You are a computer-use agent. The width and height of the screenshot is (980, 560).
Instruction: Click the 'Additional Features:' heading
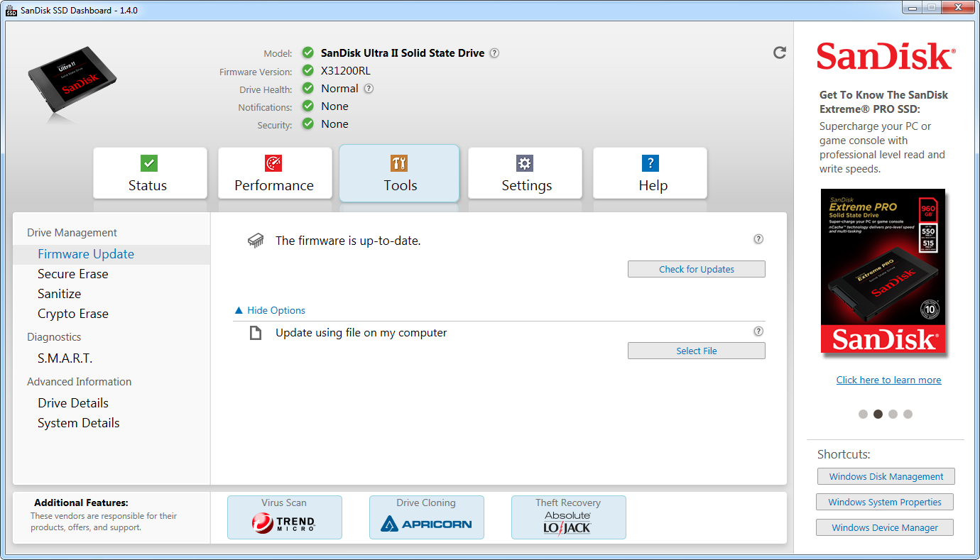tap(81, 503)
